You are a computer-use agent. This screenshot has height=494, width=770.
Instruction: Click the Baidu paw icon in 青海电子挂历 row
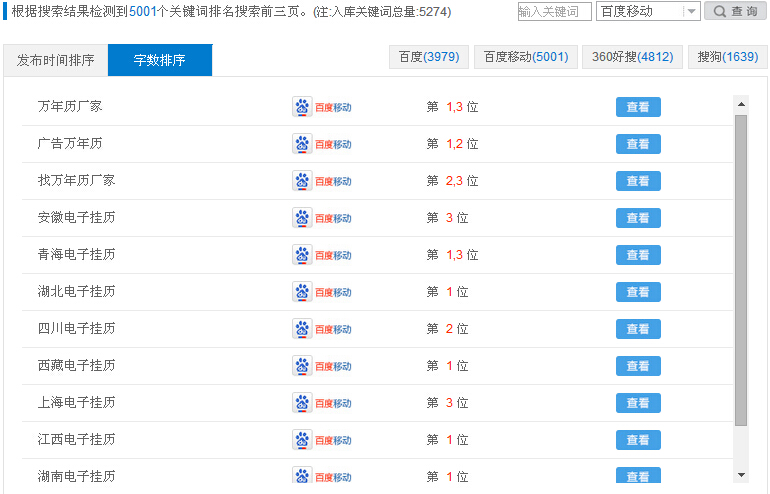[x=302, y=255]
